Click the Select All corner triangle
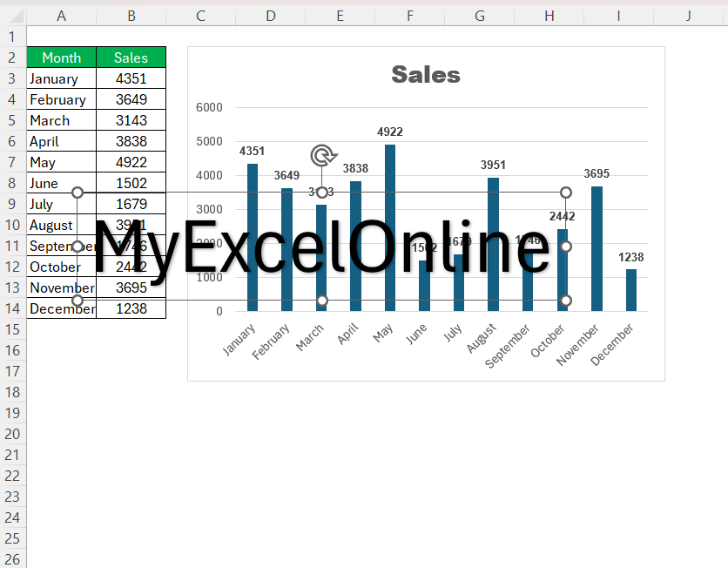This screenshot has width=728, height=568. click(x=17, y=17)
